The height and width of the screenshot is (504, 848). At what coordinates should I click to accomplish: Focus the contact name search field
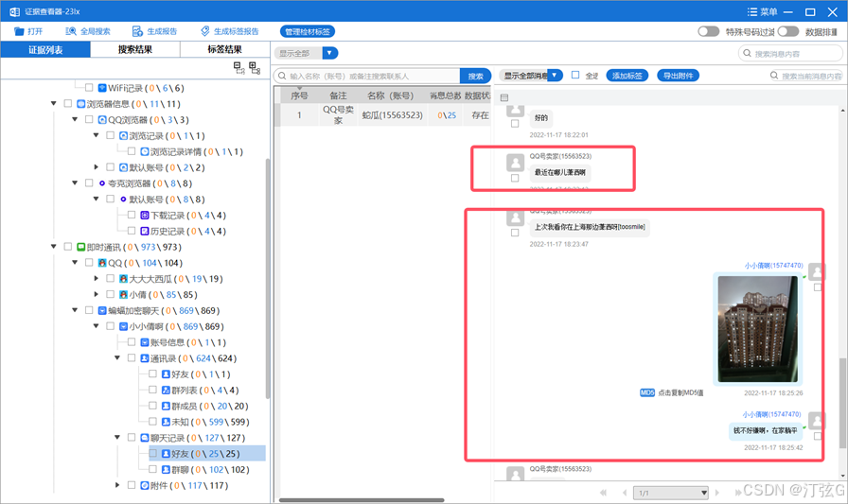click(367, 77)
